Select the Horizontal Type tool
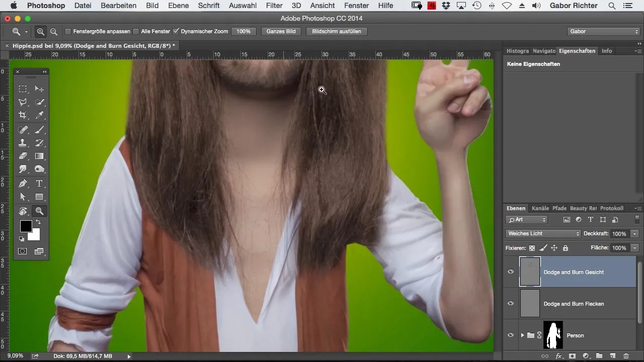Image resolution: width=644 pixels, height=362 pixels. [39, 184]
